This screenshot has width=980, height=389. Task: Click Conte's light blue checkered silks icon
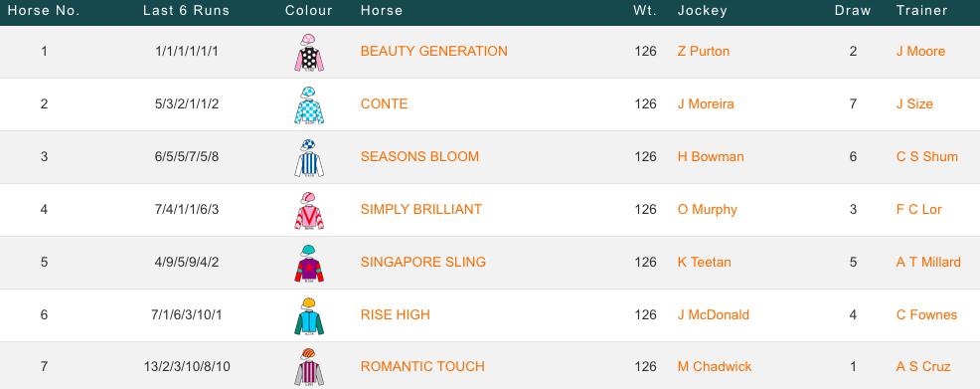tap(309, 105)
